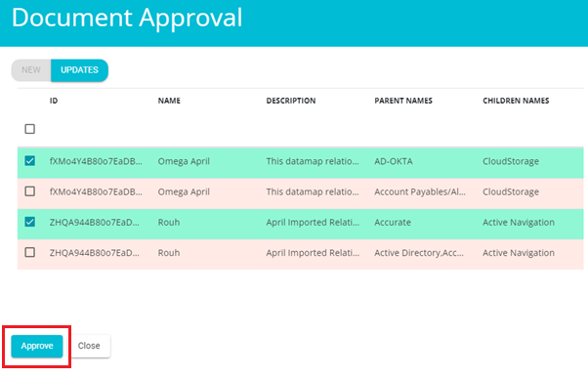588x378 pixels.
Task: Check the Omega April Account Payables row checkbox
Action: (30, 191)
